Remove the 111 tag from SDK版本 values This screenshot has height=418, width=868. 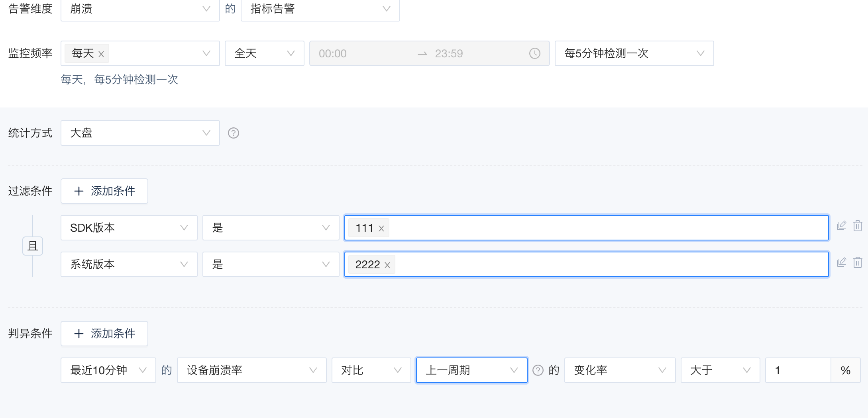[381, 229]
